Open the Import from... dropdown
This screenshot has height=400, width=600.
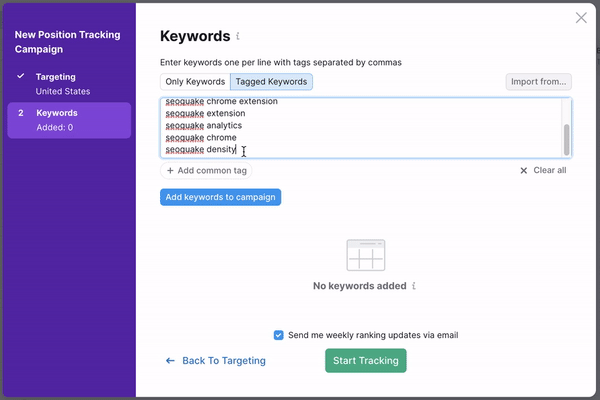[x=538, y=82]
